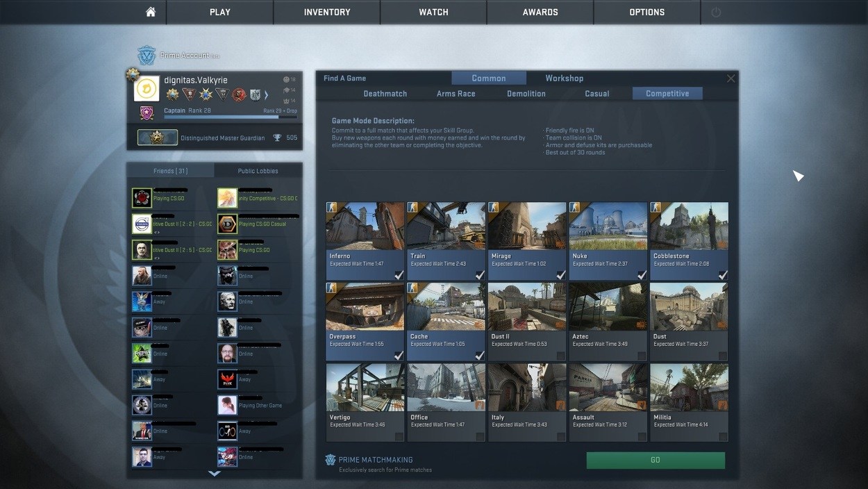Open the PLAY menu
868x489 pixels.
[220, 13]
